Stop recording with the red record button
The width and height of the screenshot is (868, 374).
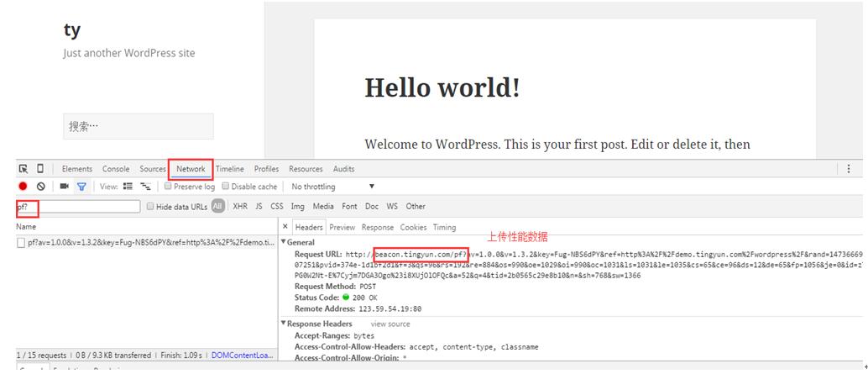(x=24, y=187)
